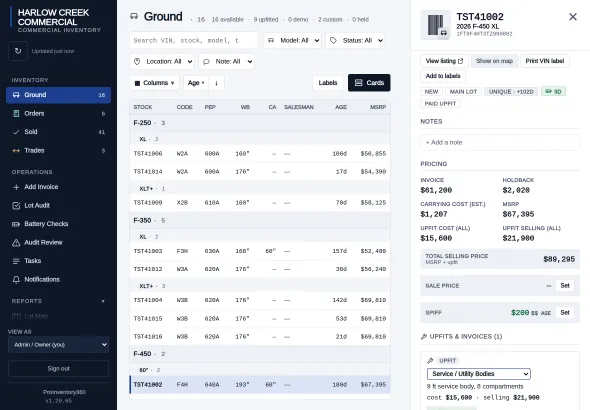Click Show on map button

click(x=494, y=61)
